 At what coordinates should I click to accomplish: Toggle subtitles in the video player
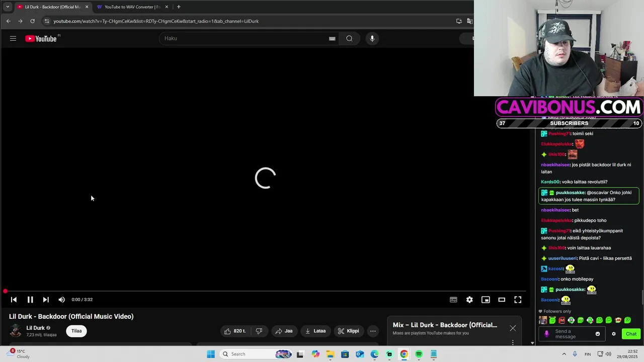[x=453, y=300]
